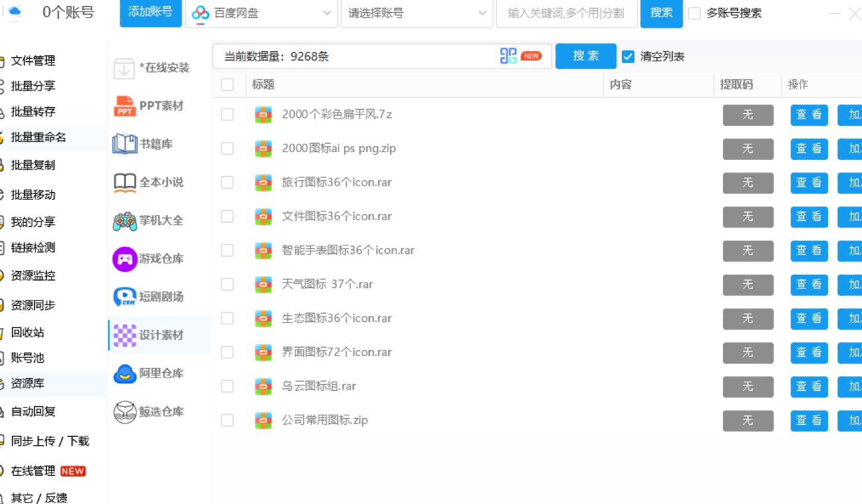
Task: Click the 添加账号 button
Action: tap(150, 12)
